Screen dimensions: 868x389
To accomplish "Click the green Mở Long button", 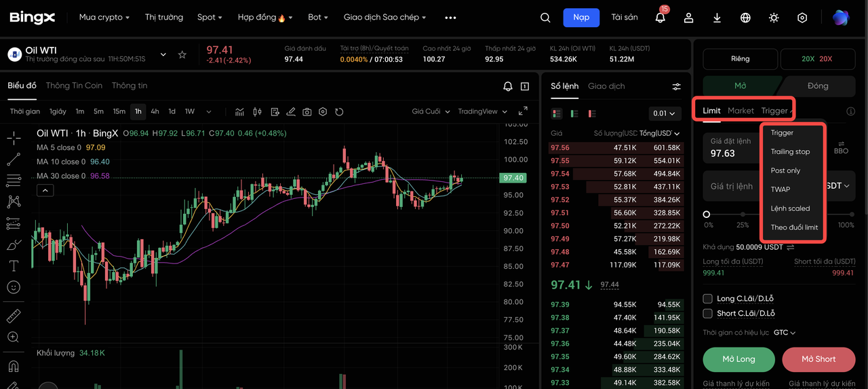I will coord(738,359).
